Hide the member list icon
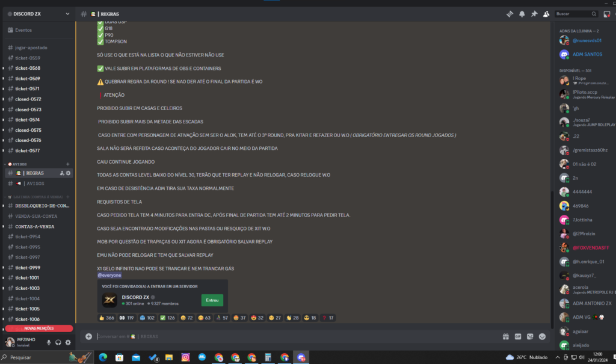616x364 pixels. point(546,14)
